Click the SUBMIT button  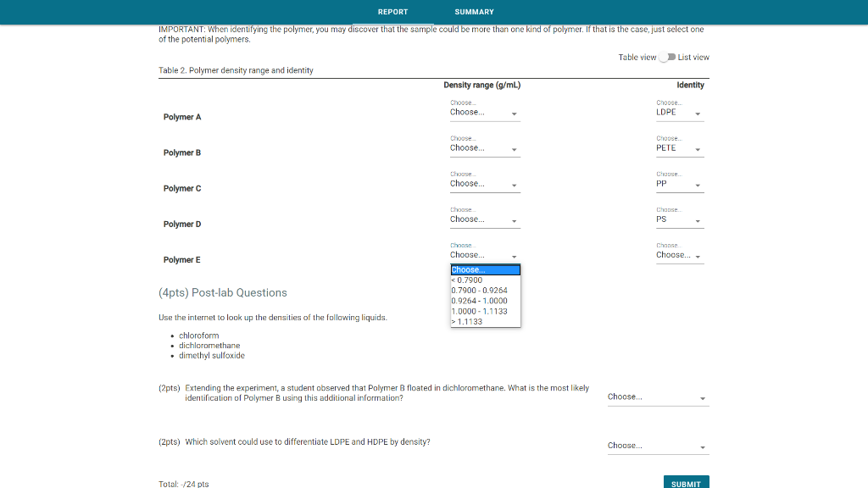[686, 482]
